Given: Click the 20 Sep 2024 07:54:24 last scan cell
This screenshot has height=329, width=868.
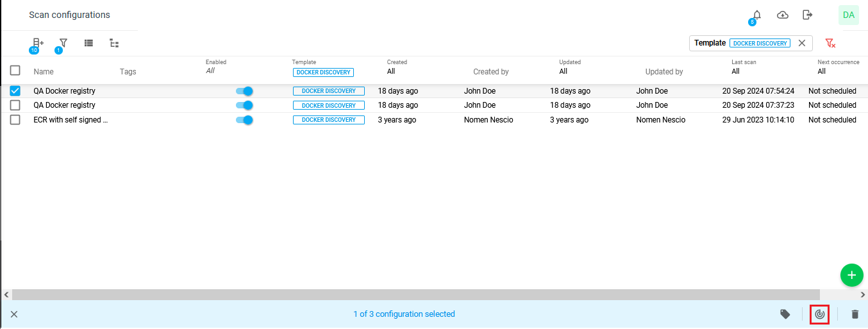Looking at the screenshot, I should [758, 91].
